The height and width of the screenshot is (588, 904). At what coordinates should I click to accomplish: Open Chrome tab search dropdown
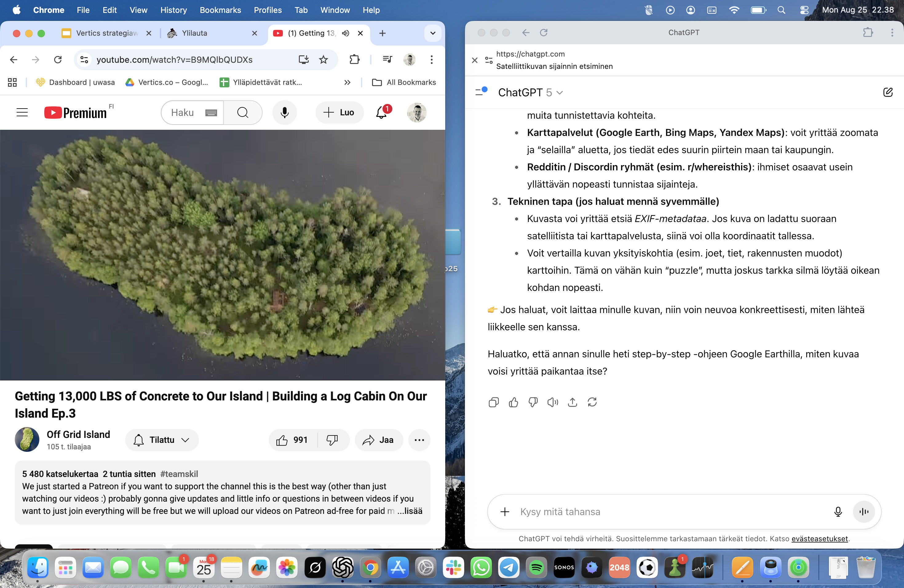click(x=433, y=33)
